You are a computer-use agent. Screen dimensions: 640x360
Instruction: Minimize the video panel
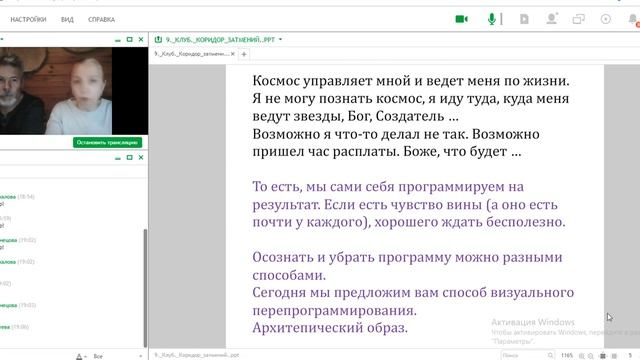(118, 40)
